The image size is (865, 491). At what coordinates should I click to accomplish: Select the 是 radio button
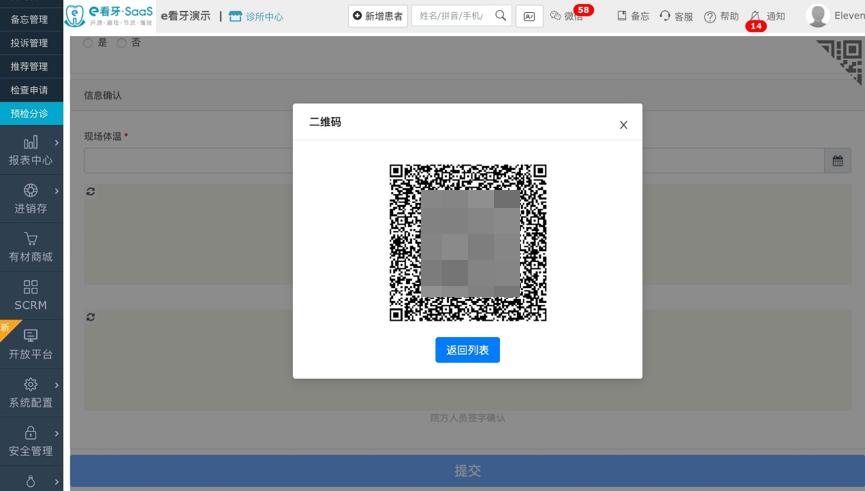tap(88, 42)
